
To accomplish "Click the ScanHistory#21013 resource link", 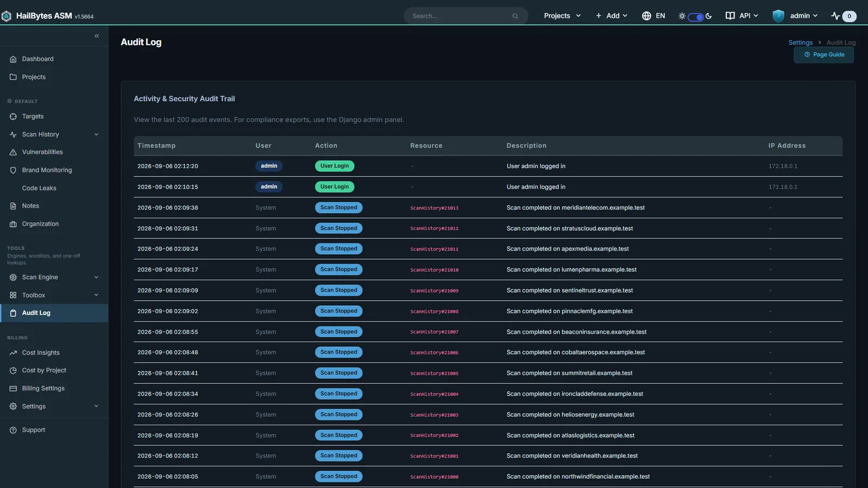I will (434, 208).
